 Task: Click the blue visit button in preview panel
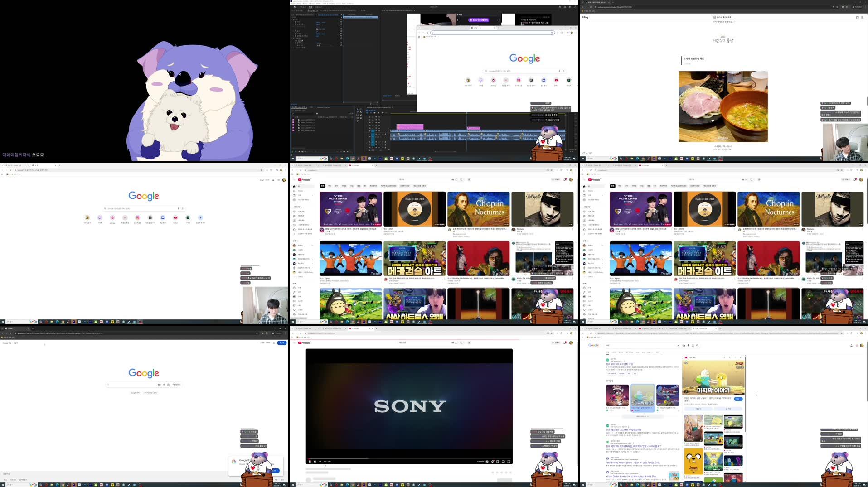pos(738,399)
